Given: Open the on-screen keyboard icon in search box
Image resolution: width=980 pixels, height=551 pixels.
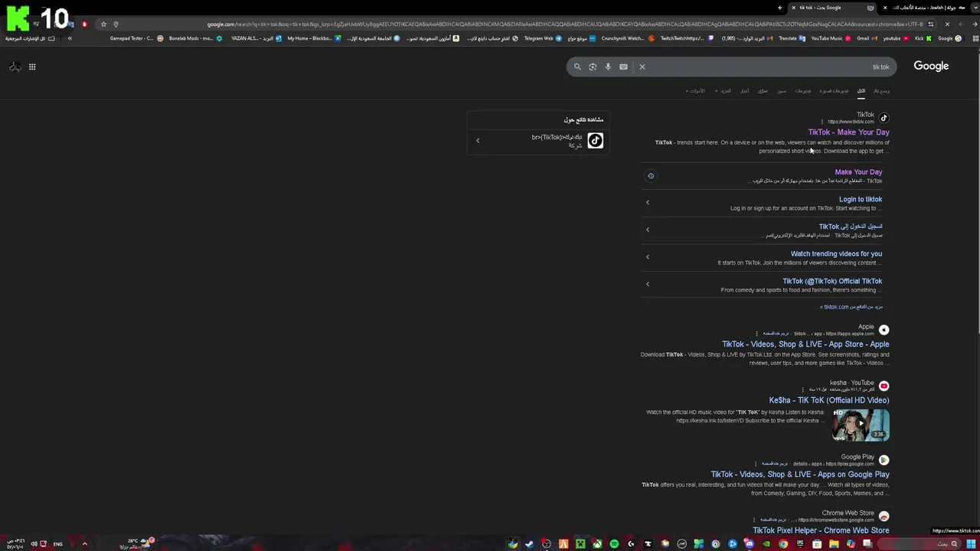Looking at the screenshot, I should click(x=623, y=67).
